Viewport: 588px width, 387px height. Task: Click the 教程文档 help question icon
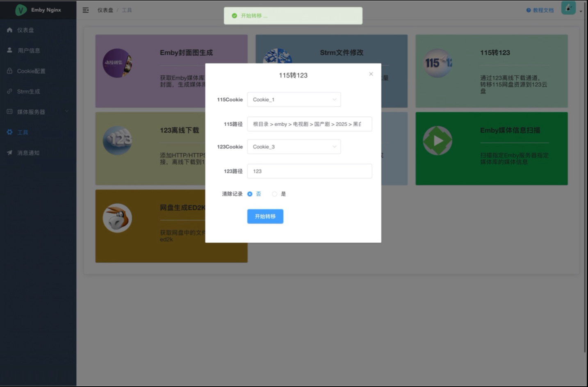[529, 10]
